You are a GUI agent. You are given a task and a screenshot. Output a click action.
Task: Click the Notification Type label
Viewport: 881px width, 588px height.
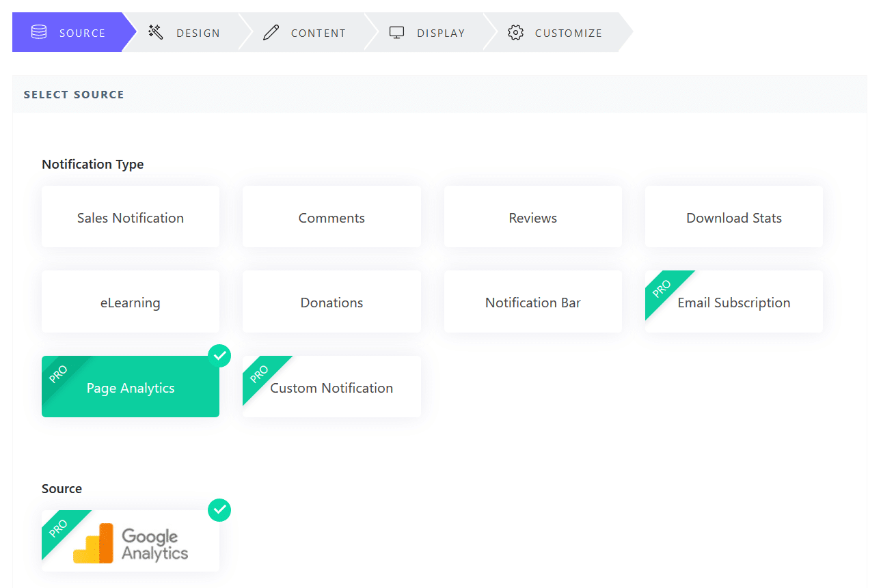coord(93,164)
